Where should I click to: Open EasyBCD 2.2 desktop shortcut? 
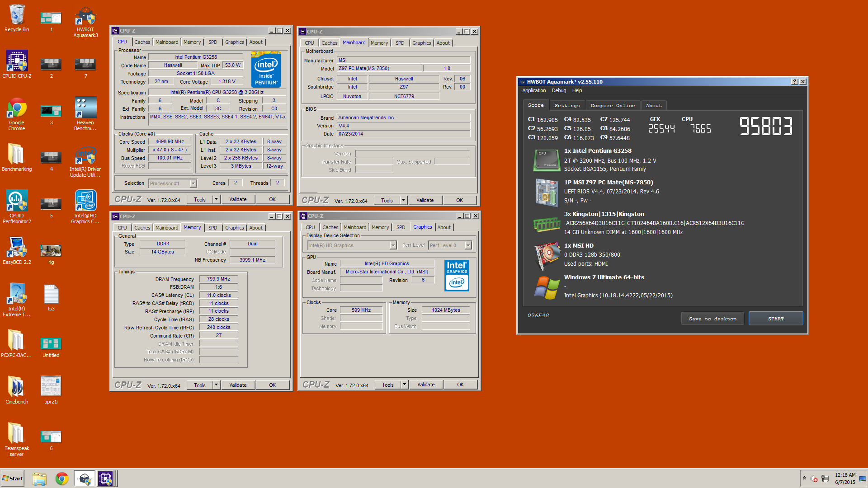(x=17, y=251)
